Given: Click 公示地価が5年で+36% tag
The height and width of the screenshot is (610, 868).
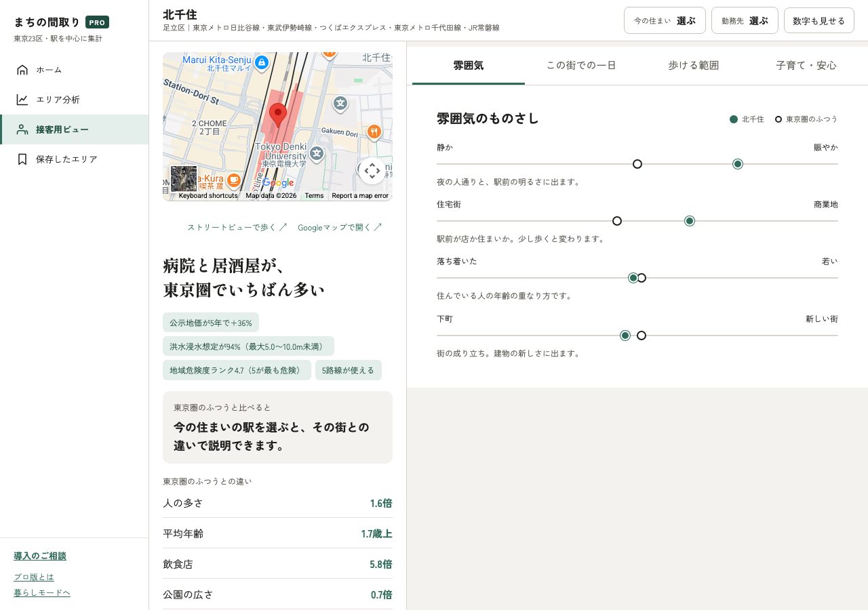Looking at the screenshot, I should click(211, 323).
